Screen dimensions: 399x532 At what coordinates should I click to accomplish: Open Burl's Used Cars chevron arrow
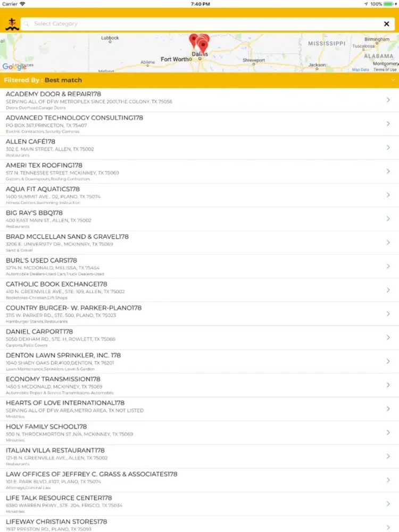click(x=388, y=266)
